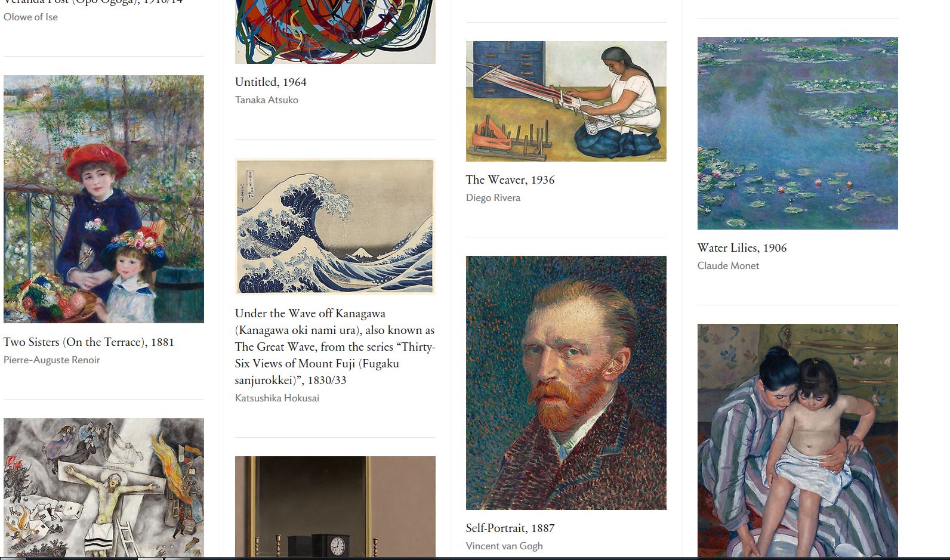Open Van Gogh's Self-Portrait image

pos(566,383)
